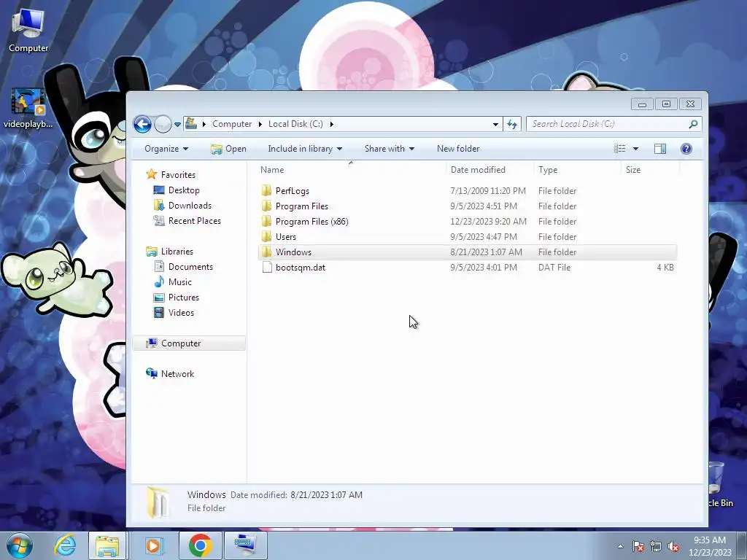Click the greyed Forward navigation button
Image resolution: width=747 pixels, height=560 pixels.
[163, 124]
